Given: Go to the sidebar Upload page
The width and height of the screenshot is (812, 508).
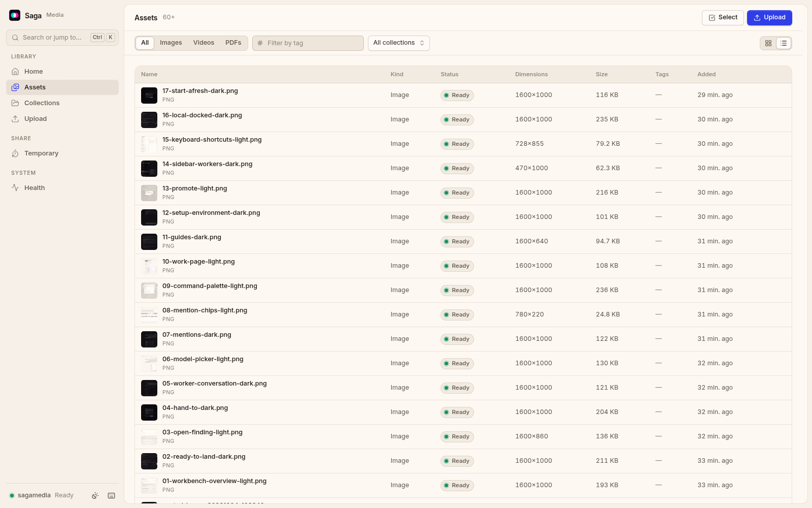Looking at the screenshot, I should click(x=62, y=119).
